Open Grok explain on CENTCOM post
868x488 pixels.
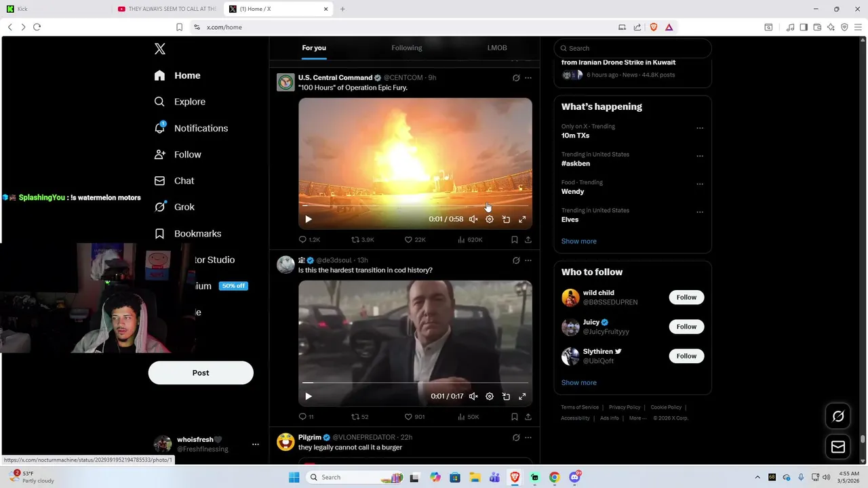[516, 78]
